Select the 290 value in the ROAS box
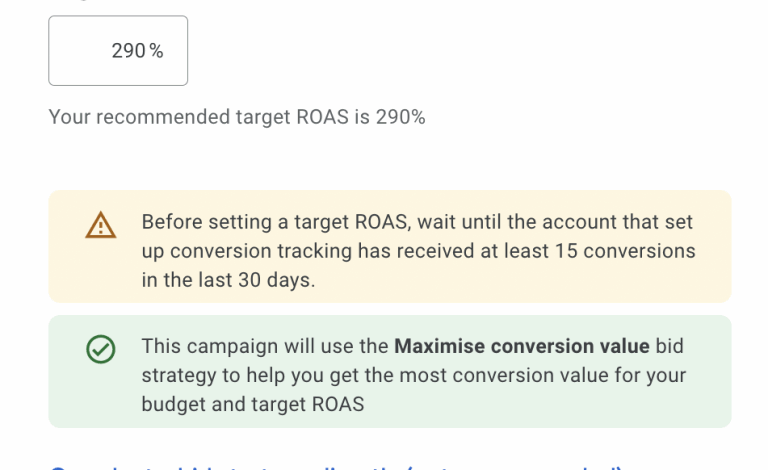The width and height of the screenshot is (768, 470). [x=129, y=51]
